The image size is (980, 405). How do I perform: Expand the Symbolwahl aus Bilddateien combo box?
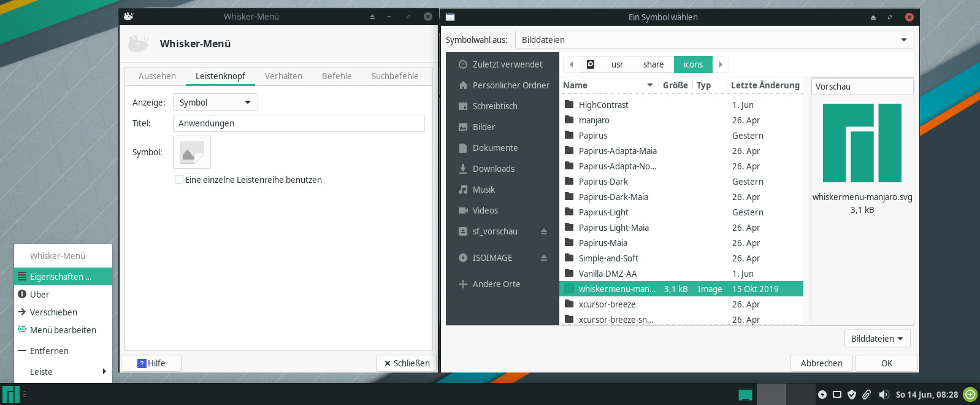pos(714,40)
